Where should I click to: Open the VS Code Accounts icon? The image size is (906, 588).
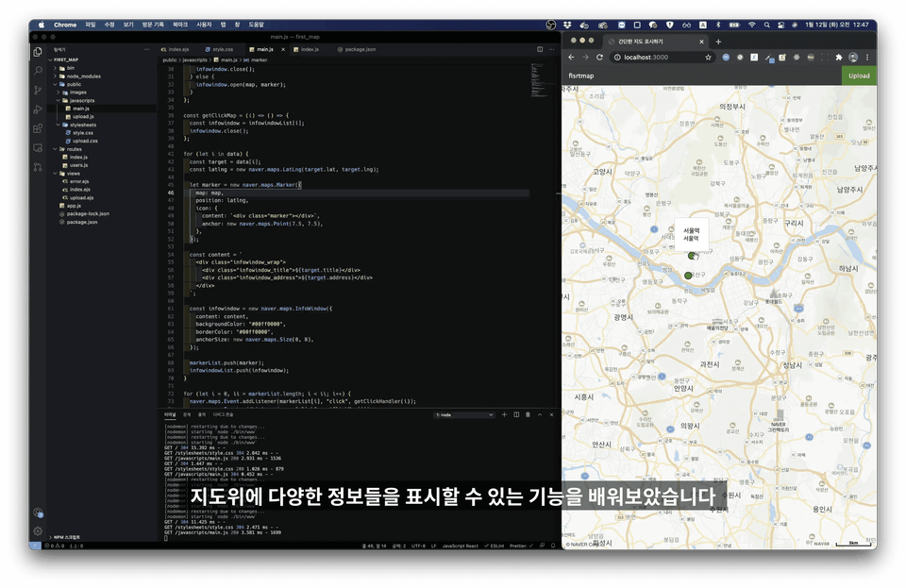(38, 512)
